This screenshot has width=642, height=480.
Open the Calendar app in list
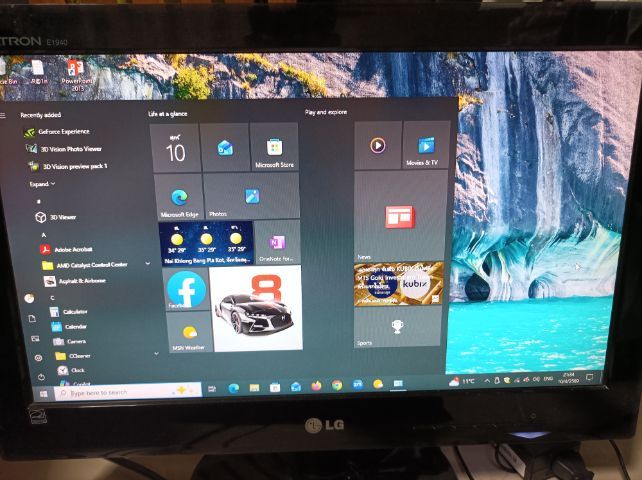[69, 327]
